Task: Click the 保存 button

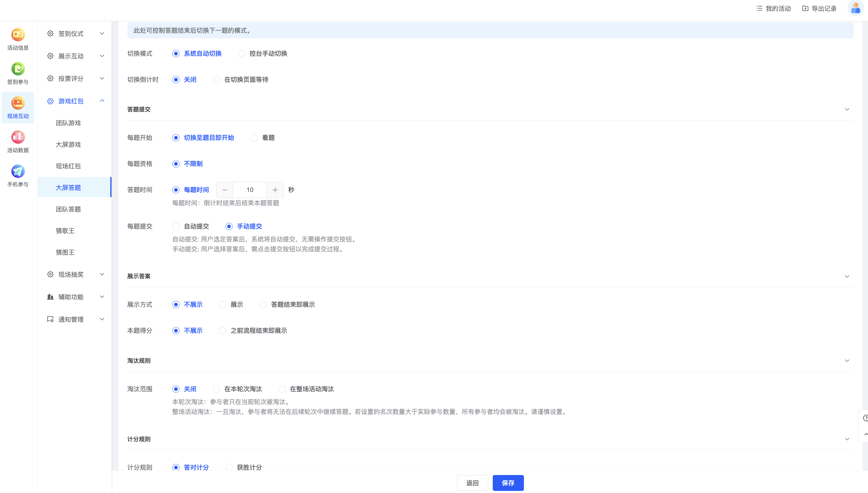Action: [508, 483]
